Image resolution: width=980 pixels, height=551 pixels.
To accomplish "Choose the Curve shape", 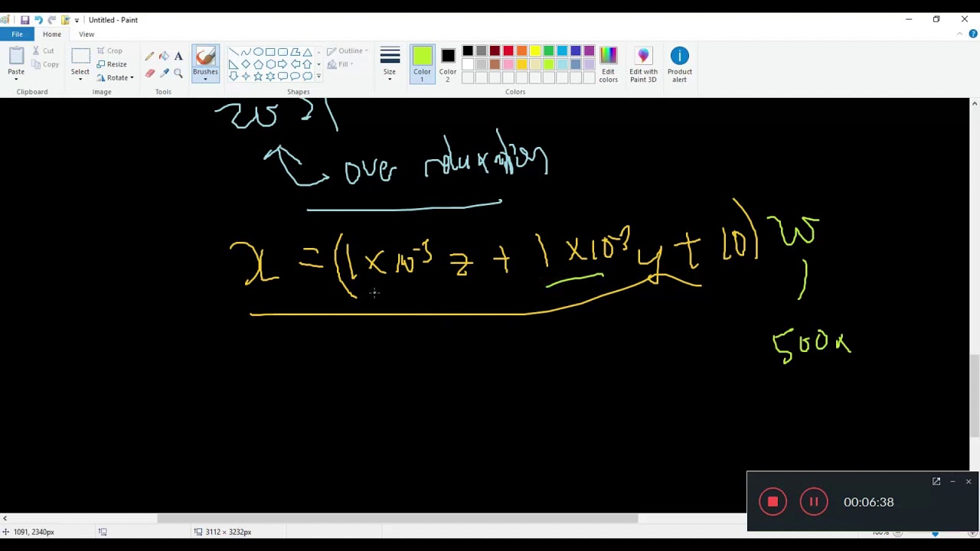I will point(246,52).
